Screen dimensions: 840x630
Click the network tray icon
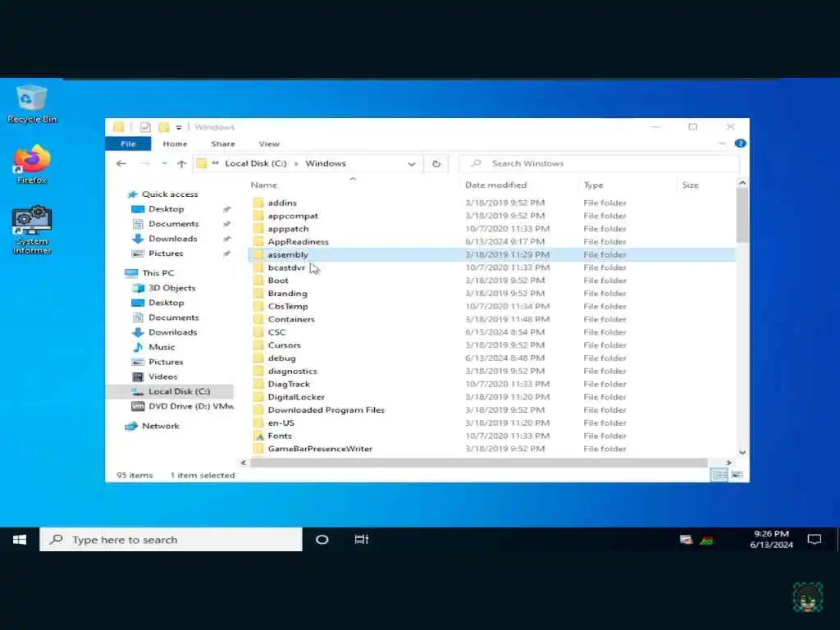click(687, 540)
